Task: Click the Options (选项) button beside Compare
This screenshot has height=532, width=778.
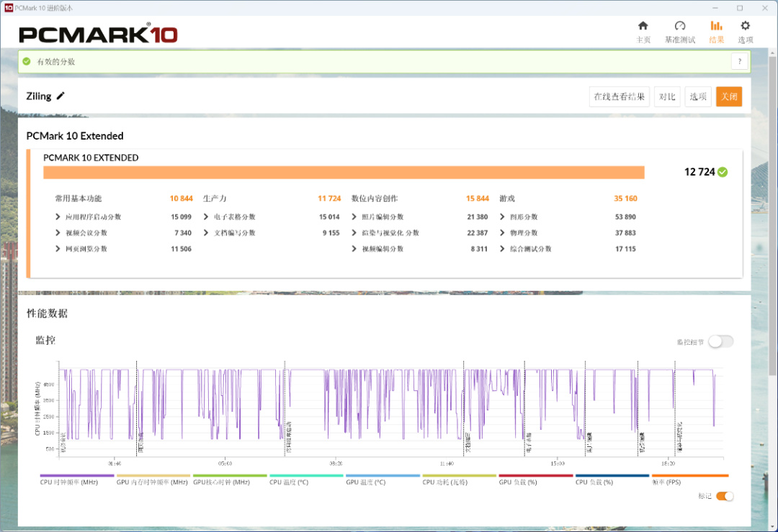Action: tap(698, 96)
